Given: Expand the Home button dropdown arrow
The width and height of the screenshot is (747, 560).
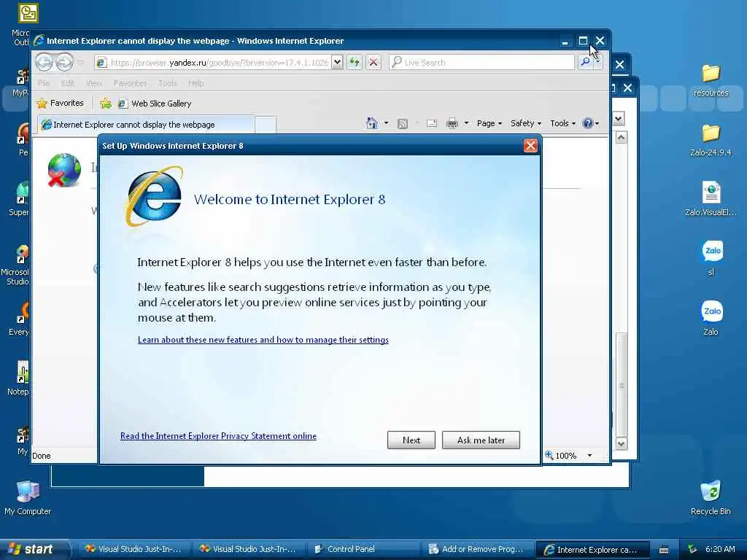Looking at the screenshot, I should pyautogui.click(x=387, y=123).
